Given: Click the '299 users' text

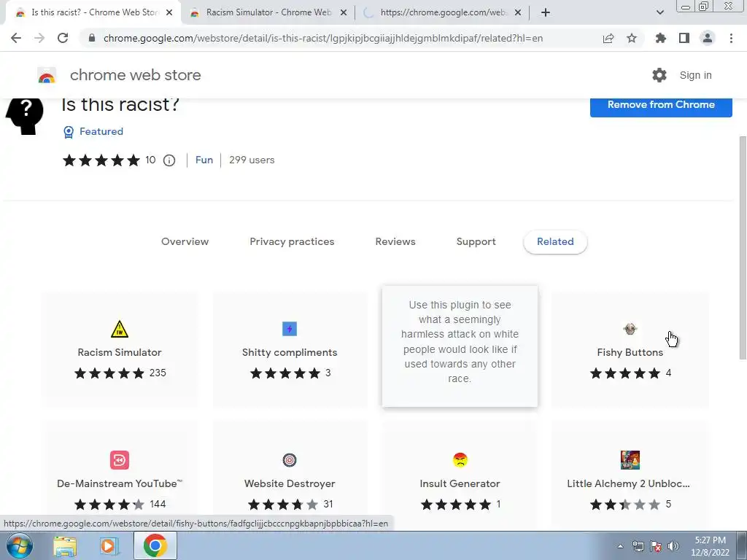Looking at the screenshot, I should (252, 160).
